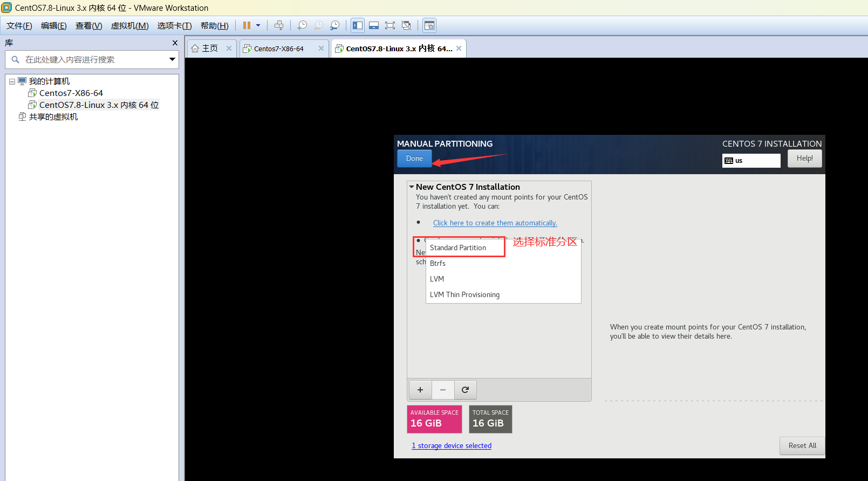Viewport: 868px width, 481px height.
Task: Choose Standard Partition from the scheme list
Action: (458, 248)
